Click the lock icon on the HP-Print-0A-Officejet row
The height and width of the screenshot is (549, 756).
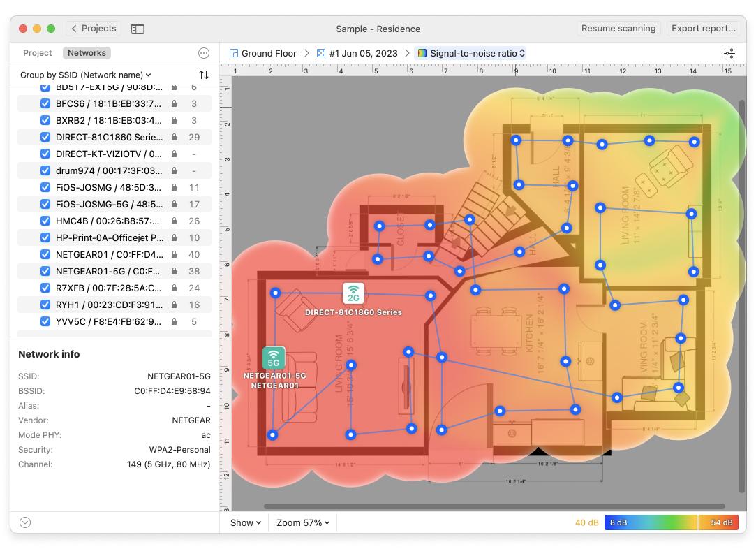coord(174,238)
